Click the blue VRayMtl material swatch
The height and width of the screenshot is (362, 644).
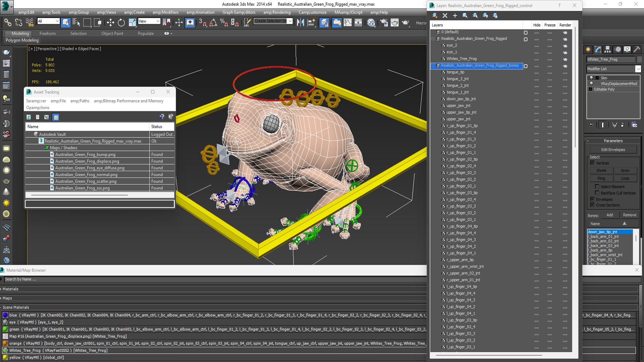(x=5, y=315)
